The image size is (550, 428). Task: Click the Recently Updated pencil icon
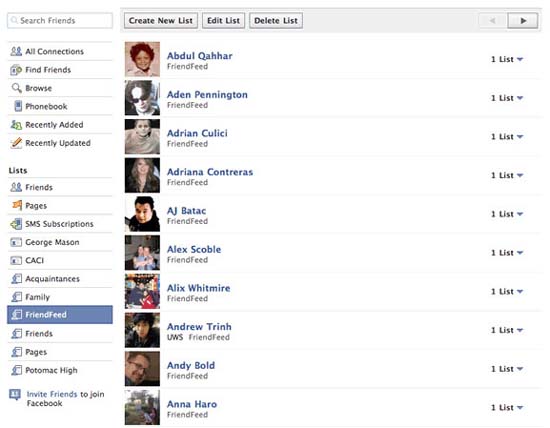[16, 143]
